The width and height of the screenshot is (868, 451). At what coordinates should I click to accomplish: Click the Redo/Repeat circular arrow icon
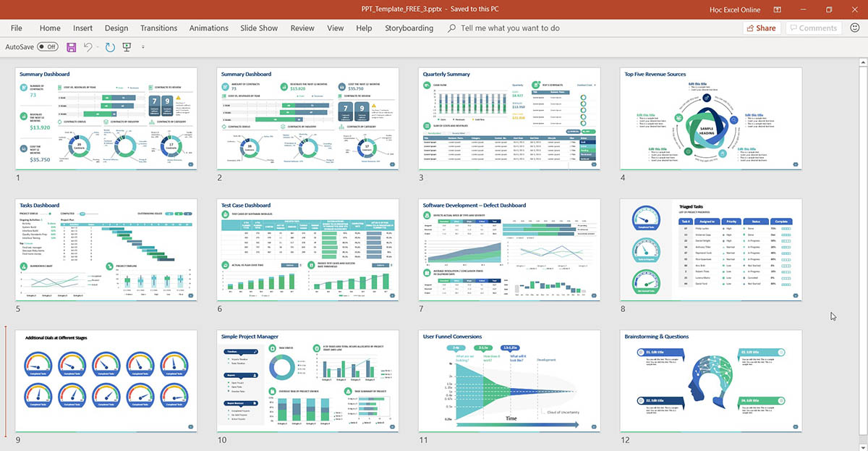click(110, 46)
